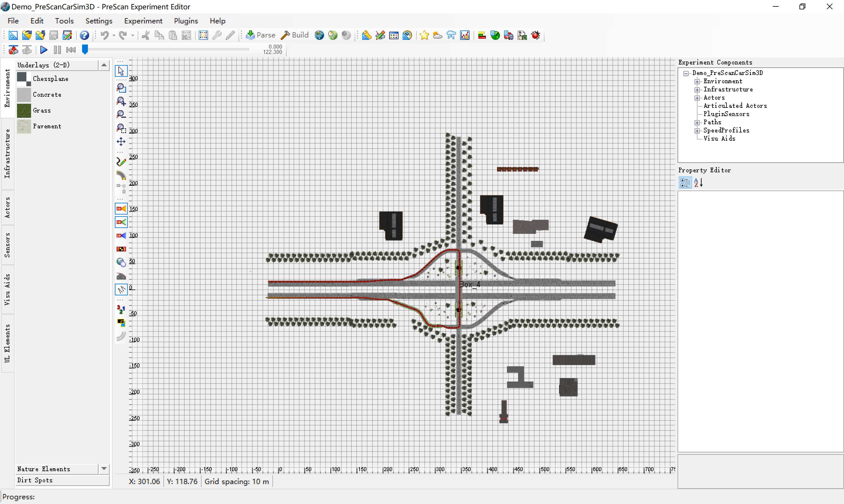The width and height of the screenshot is (844, 504).
Task: Open the help question mark icon
Action: 84,35
